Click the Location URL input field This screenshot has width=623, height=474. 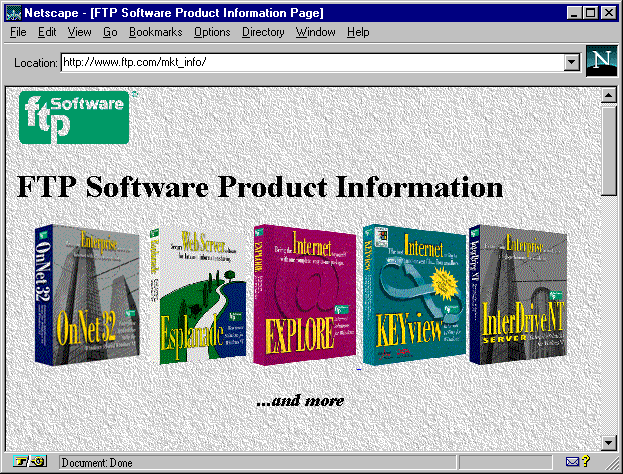(312, 62)
